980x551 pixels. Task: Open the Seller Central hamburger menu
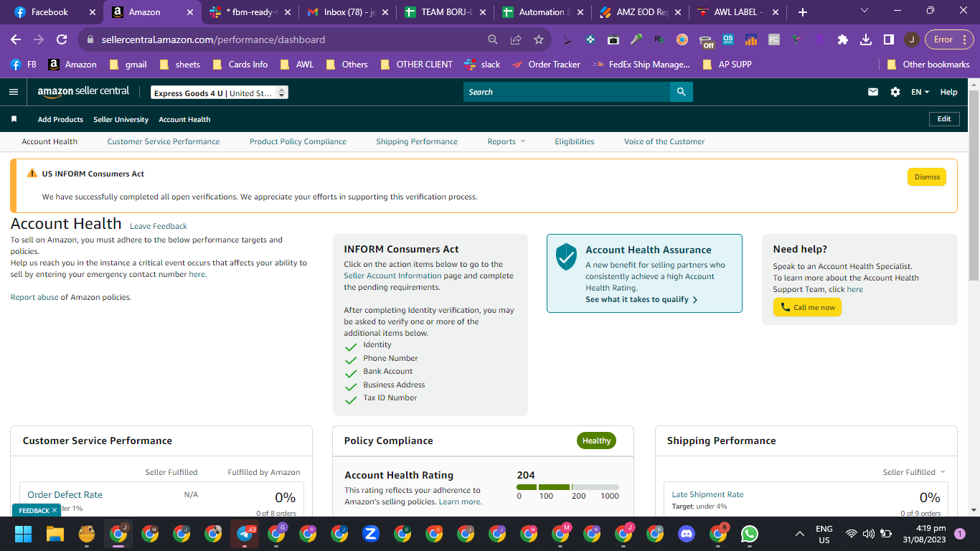(14, 92)
